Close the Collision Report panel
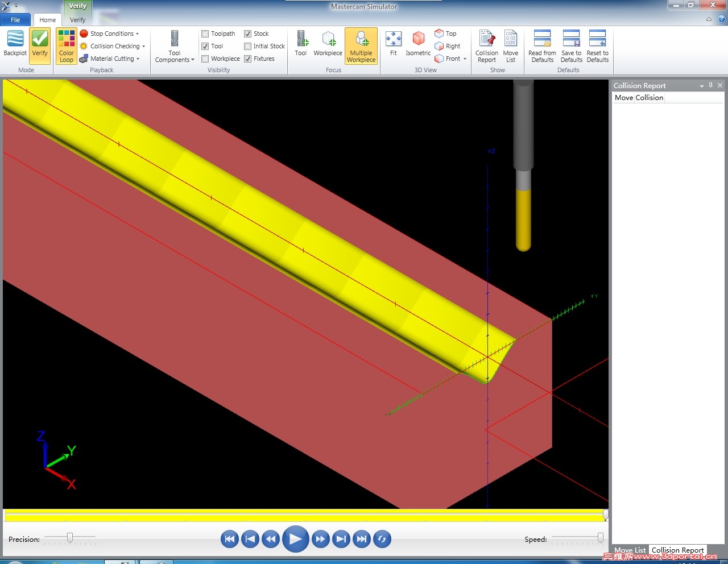This screenshot has width=728, height=564. click(720, 85)
